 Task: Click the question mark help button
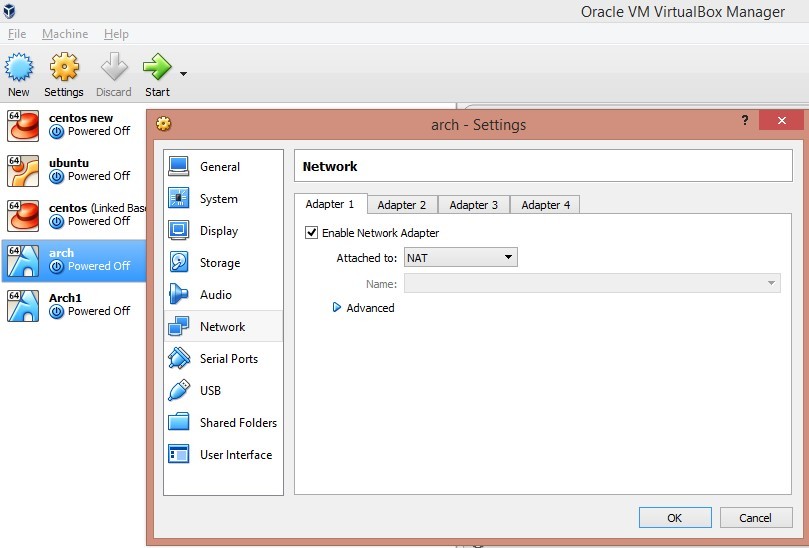745,120
